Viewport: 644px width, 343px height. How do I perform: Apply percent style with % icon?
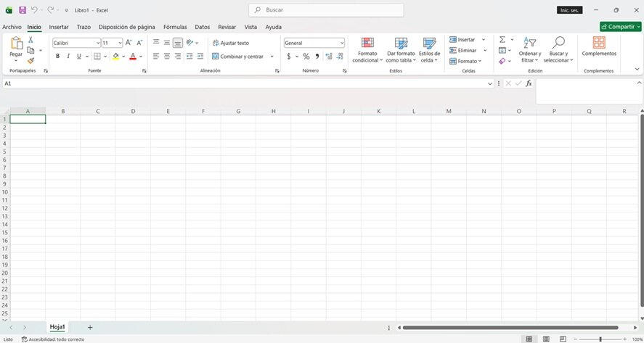[306, 57]
